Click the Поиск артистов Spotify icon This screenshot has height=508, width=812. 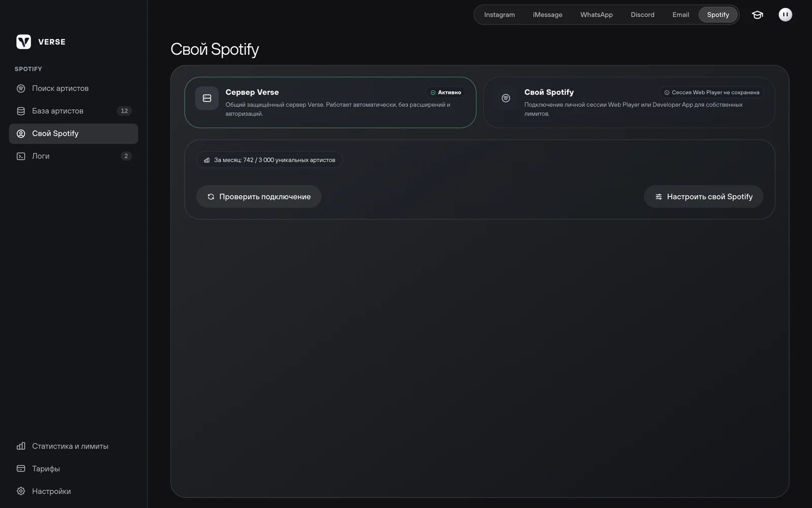[21, 88]
